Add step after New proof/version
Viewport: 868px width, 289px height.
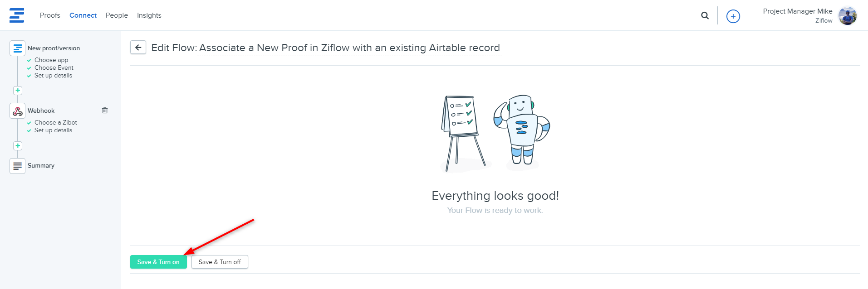coord(18,91)
